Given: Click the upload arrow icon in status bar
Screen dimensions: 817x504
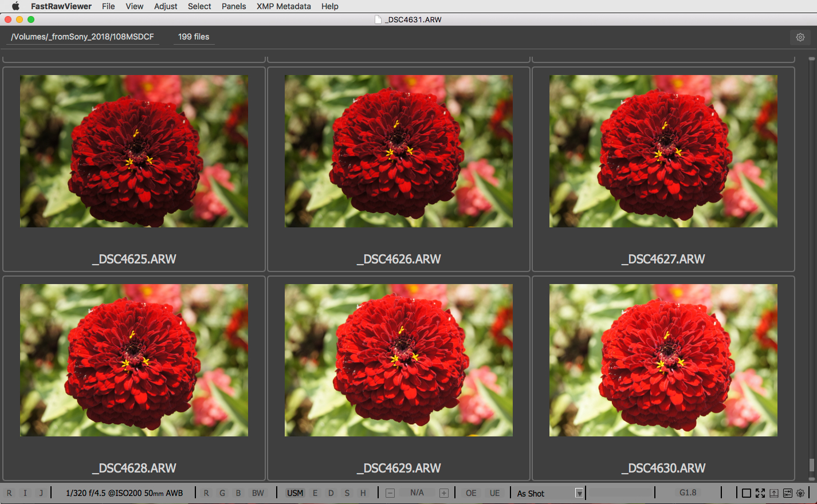Looking at the screenshot, I should tap(773, 493).
